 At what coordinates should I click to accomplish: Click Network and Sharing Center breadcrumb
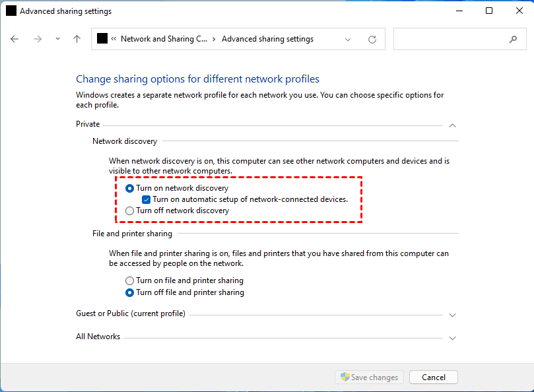coord(163,39)
